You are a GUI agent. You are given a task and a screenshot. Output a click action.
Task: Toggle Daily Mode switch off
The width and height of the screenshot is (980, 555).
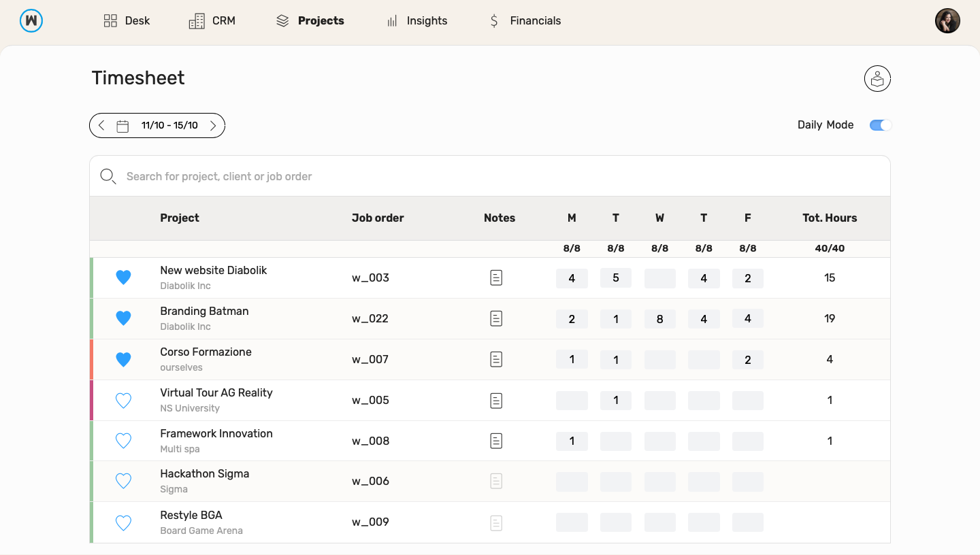click(x=880, y=125)
